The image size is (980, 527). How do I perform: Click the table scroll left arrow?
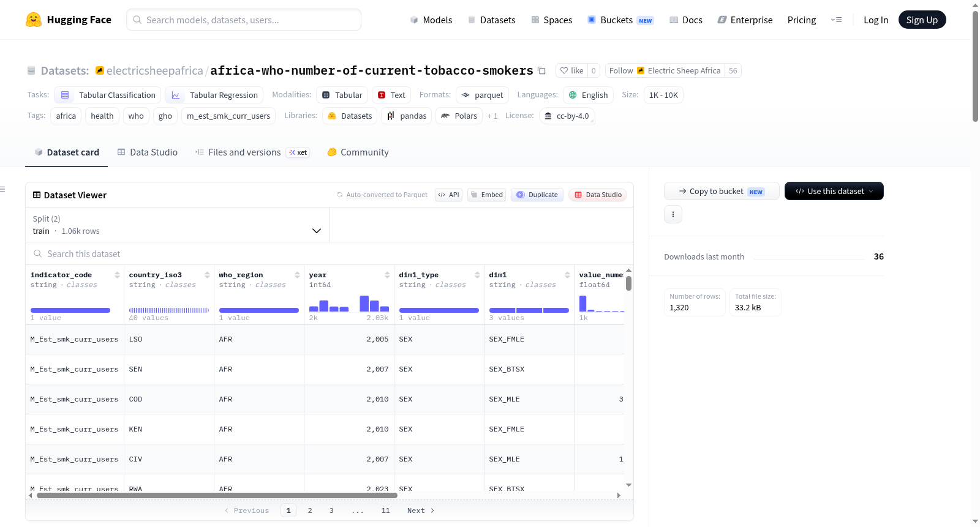(31, 495)
